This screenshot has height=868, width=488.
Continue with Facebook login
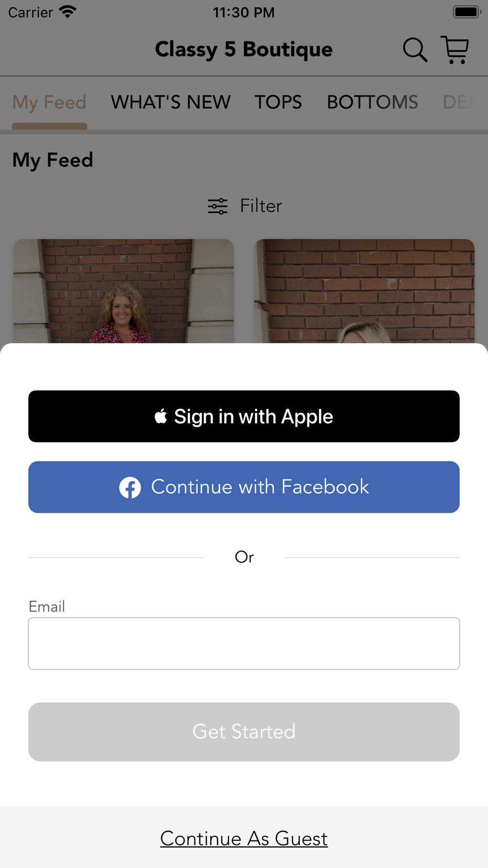tap(244, 487)
